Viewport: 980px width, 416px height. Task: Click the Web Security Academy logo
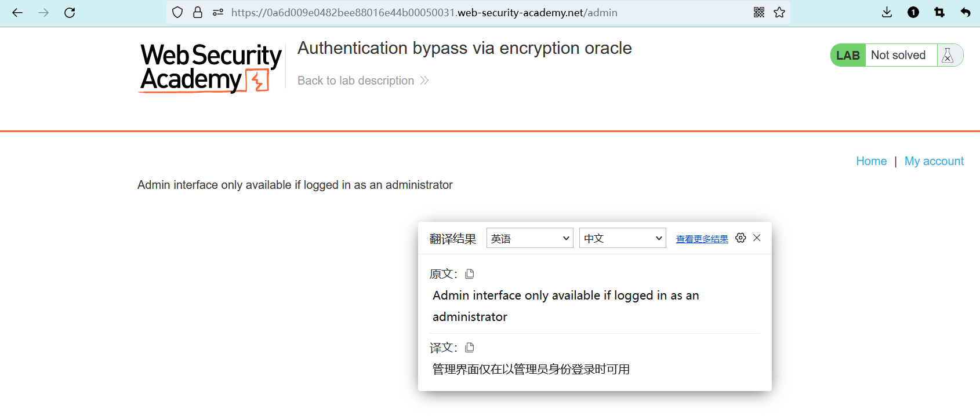click(210, 68)
